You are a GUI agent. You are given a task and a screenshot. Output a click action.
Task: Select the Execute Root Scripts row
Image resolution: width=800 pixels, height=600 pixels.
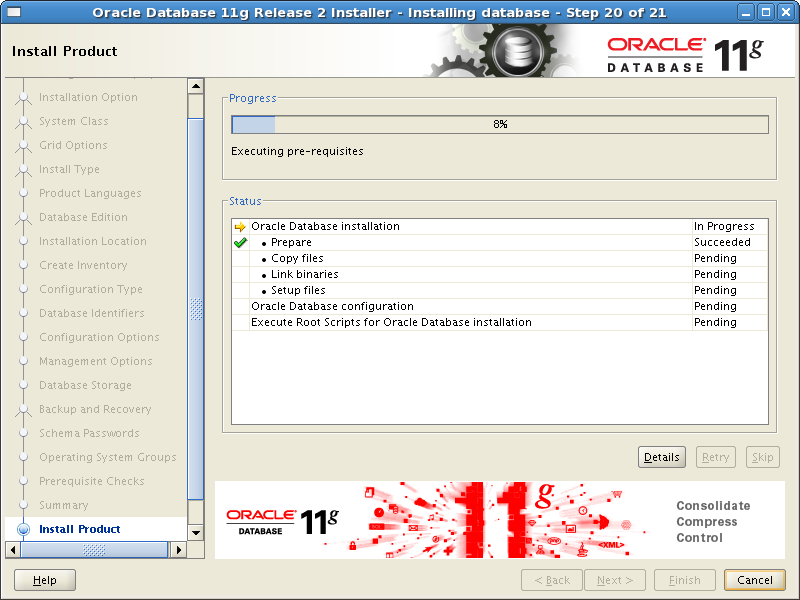point(500,322)
